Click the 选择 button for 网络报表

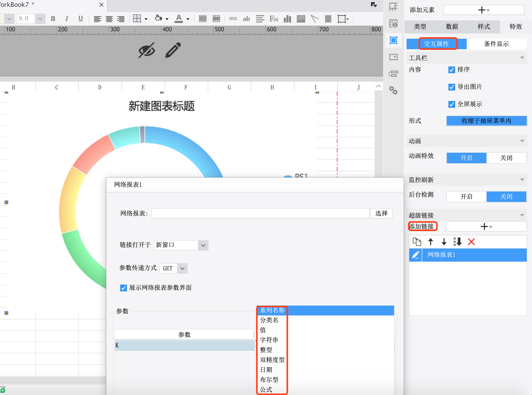(x=381, y=213)
